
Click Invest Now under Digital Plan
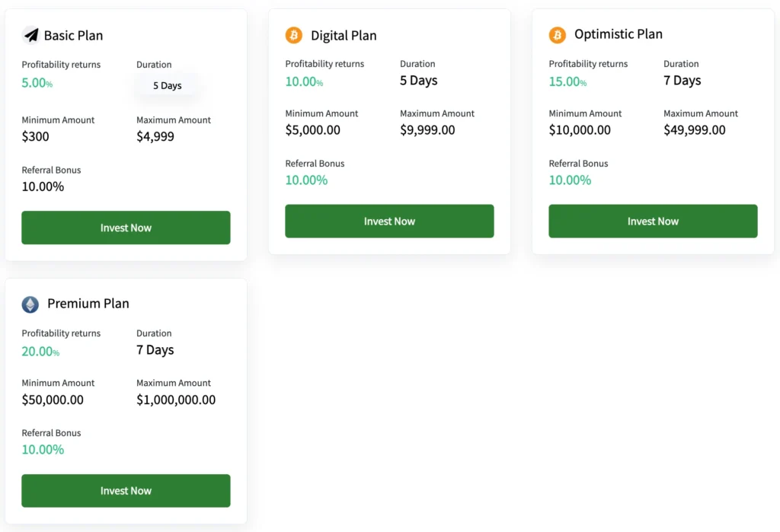click(389, 221)
